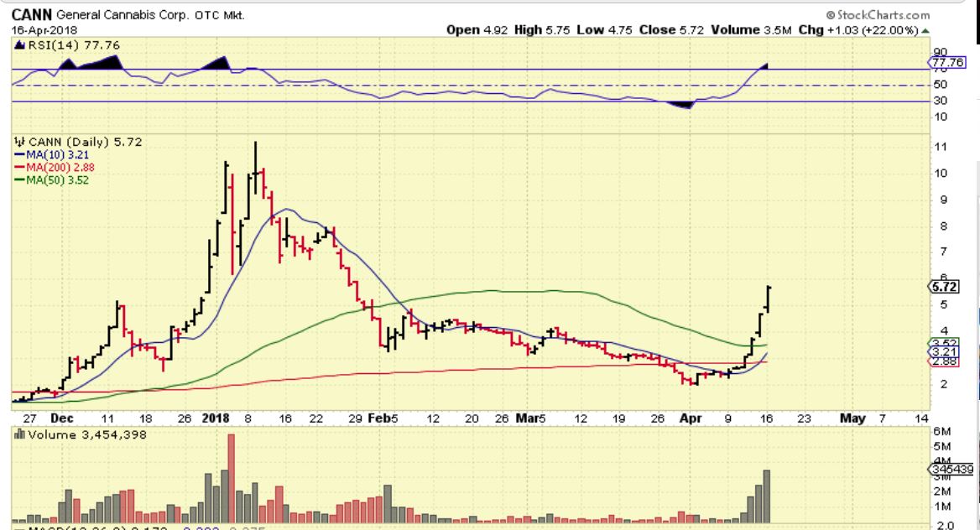Click the 2.88 MA(200) tag on price axis

[x=944, y=361]
